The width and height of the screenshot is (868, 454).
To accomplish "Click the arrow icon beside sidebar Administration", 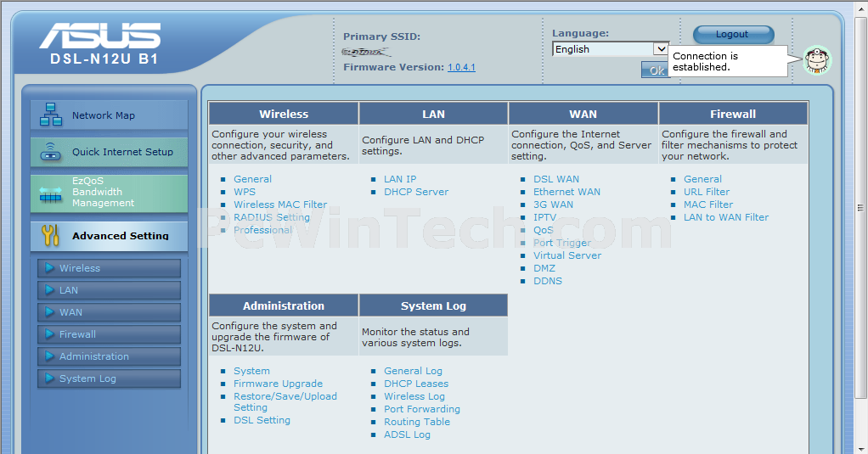I will pos(49,356).
